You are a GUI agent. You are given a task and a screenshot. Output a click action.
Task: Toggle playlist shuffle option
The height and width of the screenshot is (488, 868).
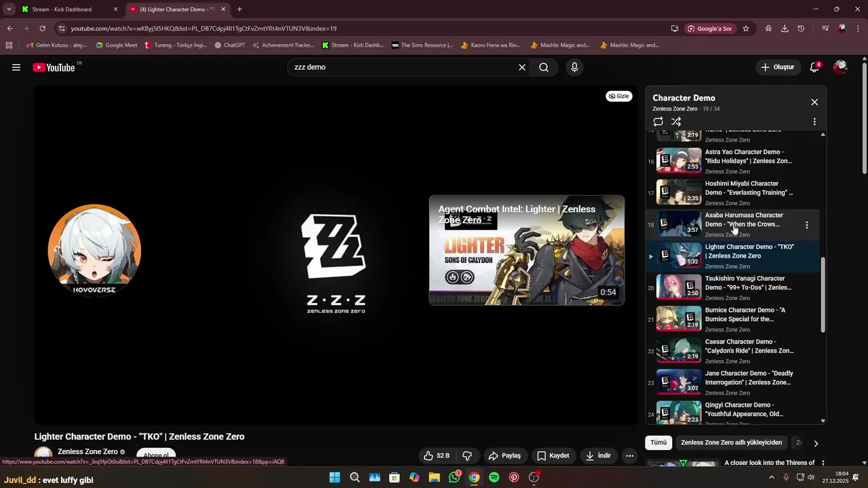click(x=676, y=122)
